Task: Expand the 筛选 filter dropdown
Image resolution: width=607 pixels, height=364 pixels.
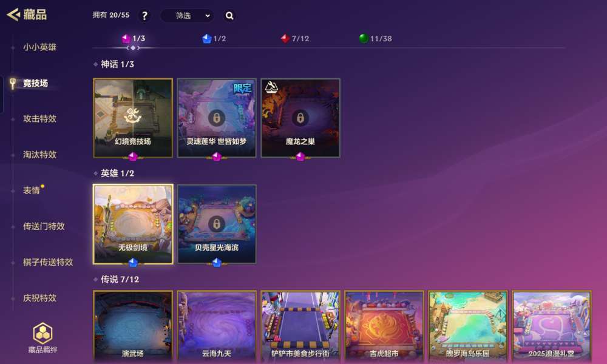Action: (x=188, y=16)
